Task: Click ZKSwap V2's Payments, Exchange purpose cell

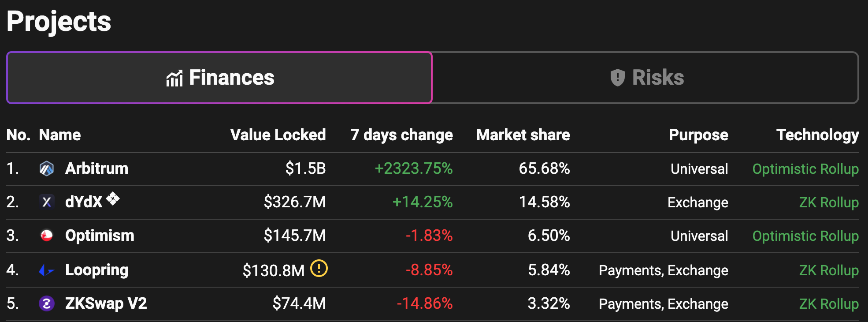Action: point(664,303)
